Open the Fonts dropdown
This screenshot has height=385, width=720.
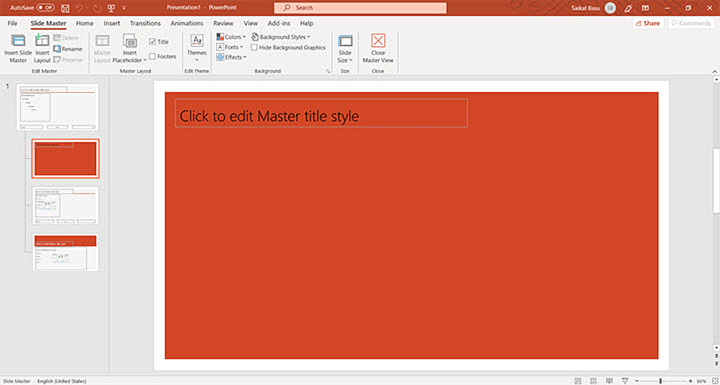click(x=230, y=47)
